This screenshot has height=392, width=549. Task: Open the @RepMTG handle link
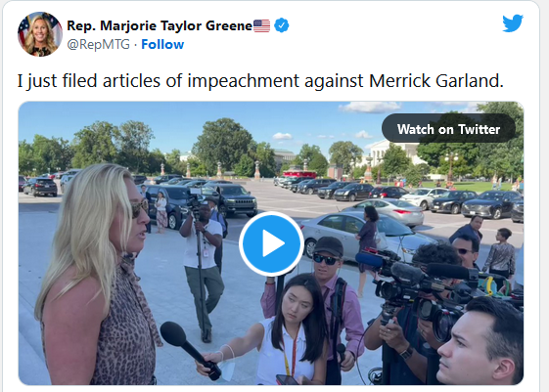click(99, 44)
